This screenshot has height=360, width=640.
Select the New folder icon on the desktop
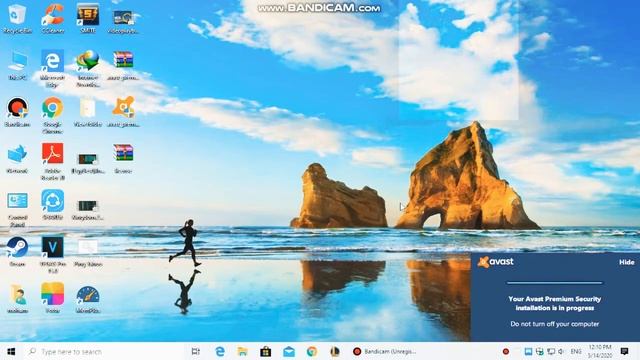pyautogui.click(x=88, y=111)
